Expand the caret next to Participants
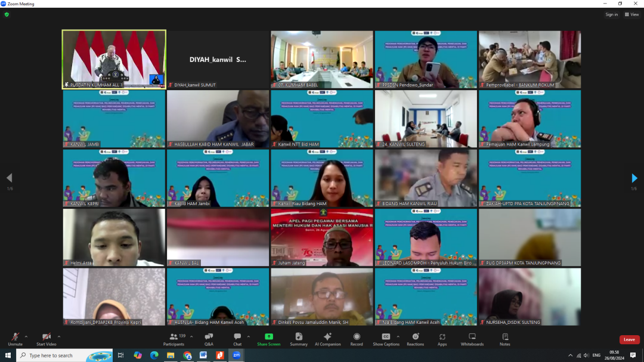Image resolution: width=644 pixels, height=362 pixels. (191, 336)
